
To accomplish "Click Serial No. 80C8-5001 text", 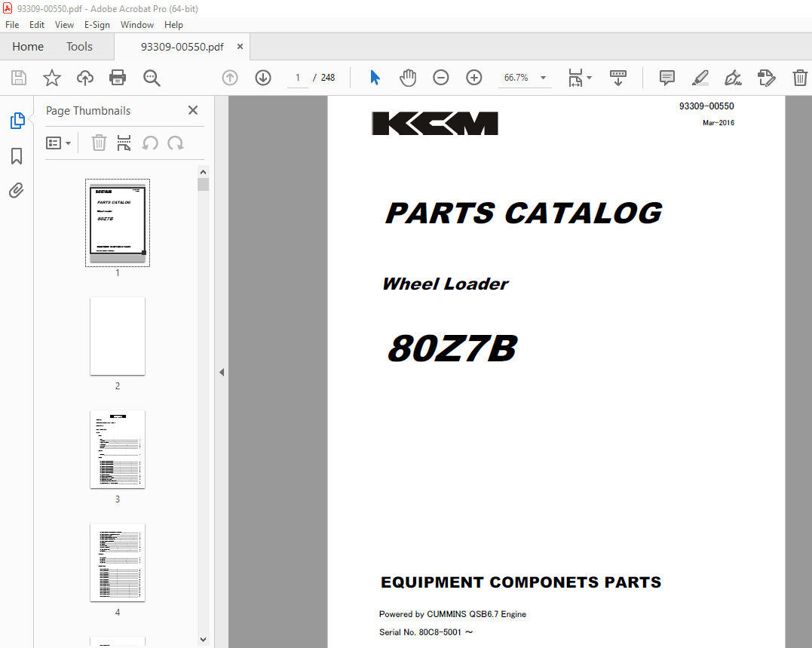I will pos(426,632).
